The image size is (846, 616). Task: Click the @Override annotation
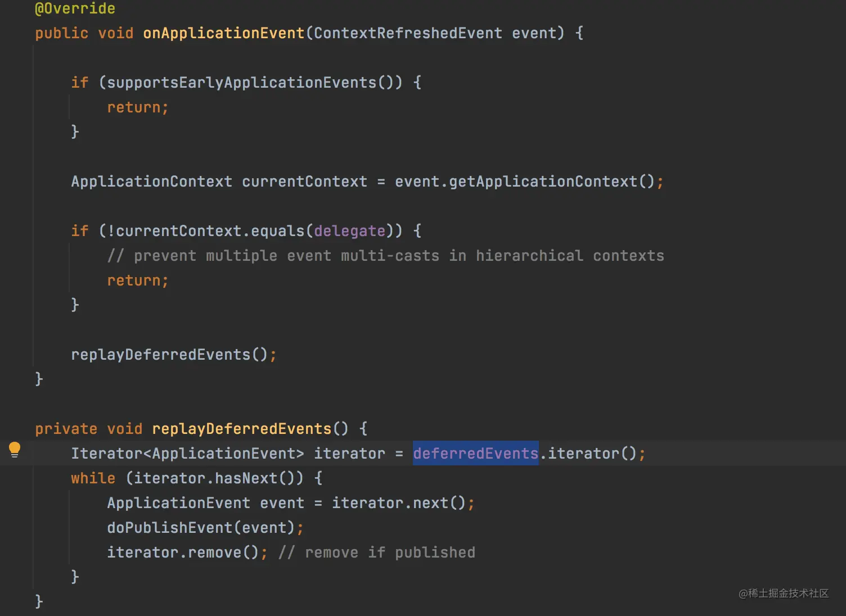pyautogui.click(x=75, y=8)
